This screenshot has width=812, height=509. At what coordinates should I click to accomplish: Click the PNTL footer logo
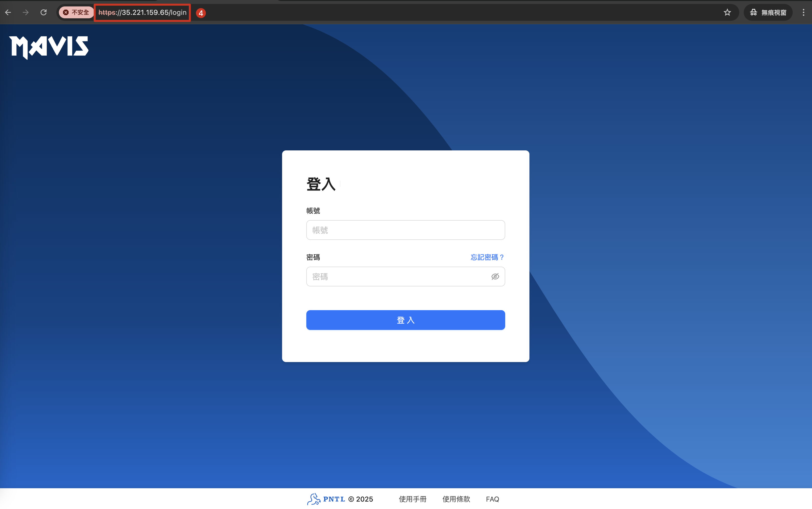click(326, 499)
